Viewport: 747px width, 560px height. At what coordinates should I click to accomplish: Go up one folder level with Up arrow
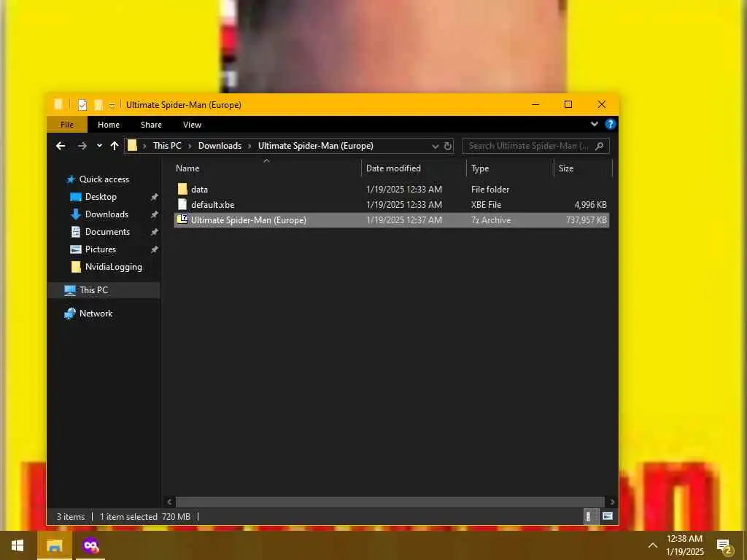[x=115, y=146]
